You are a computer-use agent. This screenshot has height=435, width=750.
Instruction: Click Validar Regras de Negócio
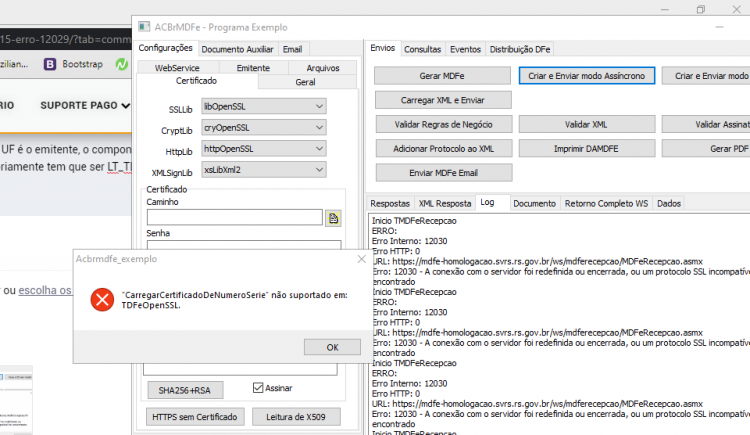[x=443, y=124]
